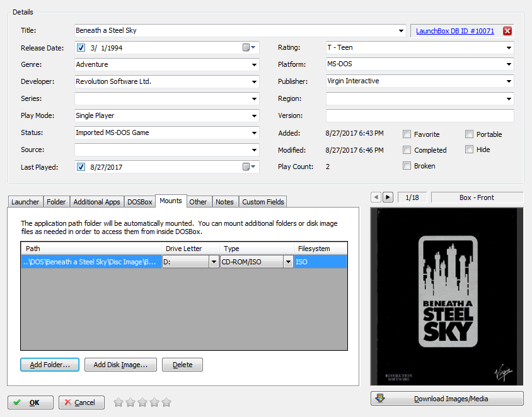This screenshot has width=532, height=417.
Task: Switch to the Folder tab
Action: 56,202
